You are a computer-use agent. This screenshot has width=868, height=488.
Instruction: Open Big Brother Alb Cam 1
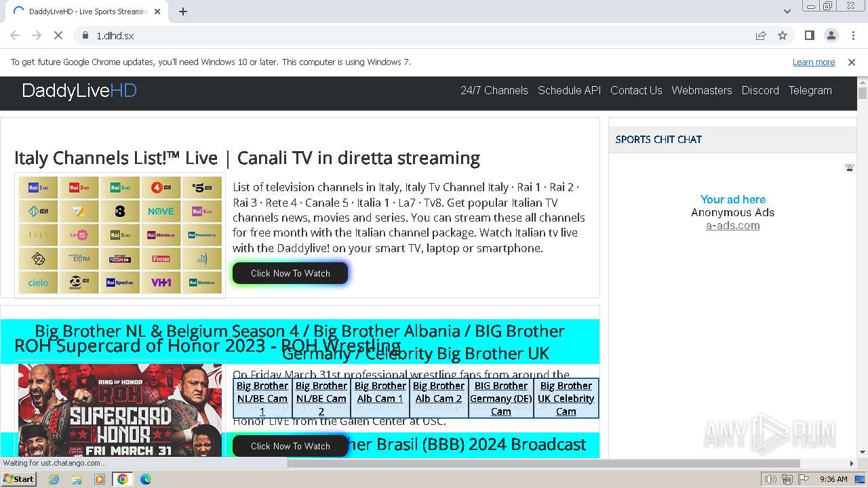click(x=380, y=392)
